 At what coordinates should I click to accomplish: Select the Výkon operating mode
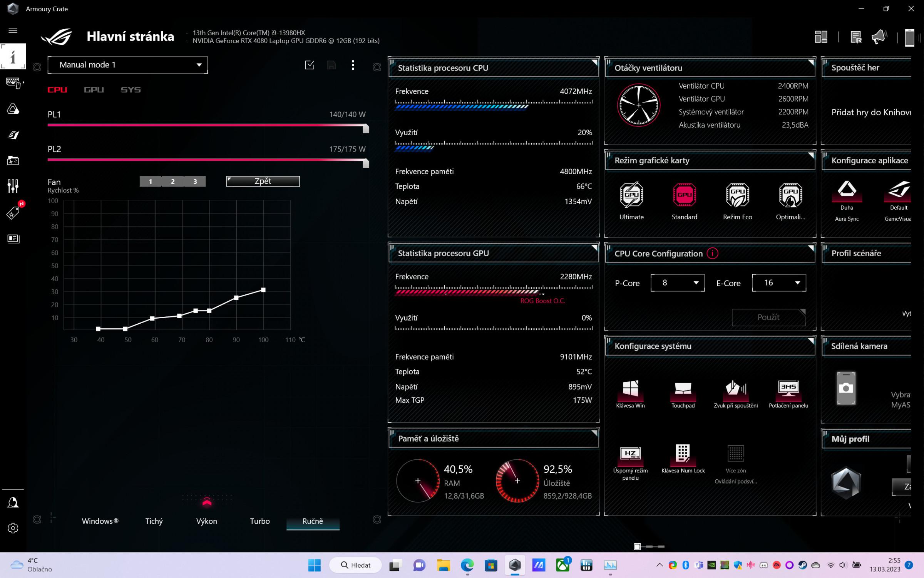coord(207,521)
